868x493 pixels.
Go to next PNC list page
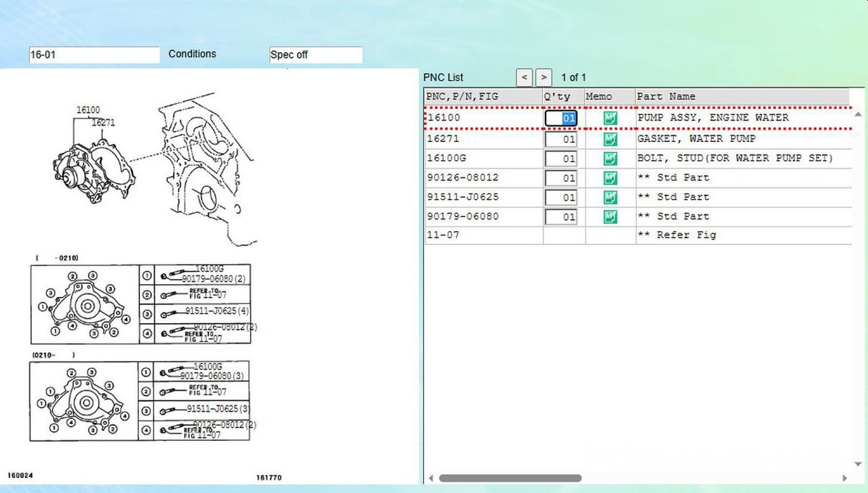coord(544,78)
